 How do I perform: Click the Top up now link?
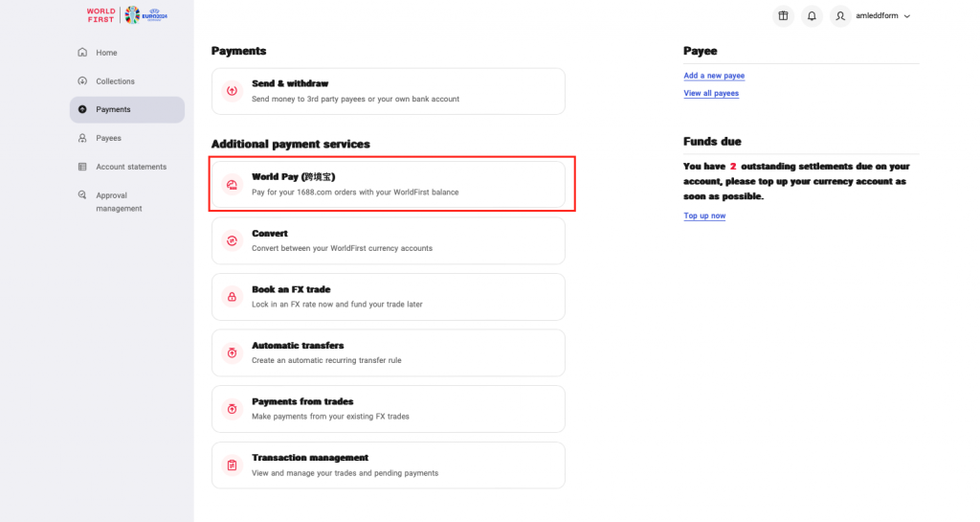point(704,216)
